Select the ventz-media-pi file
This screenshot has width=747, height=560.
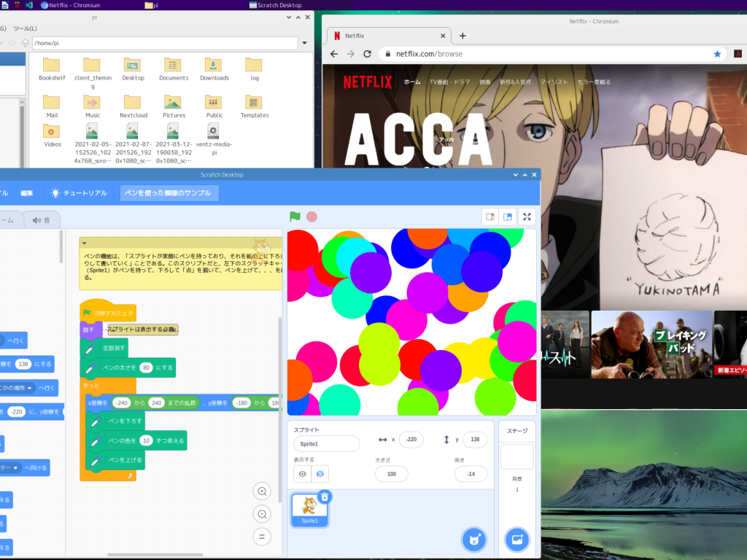[x=214, y=139]
